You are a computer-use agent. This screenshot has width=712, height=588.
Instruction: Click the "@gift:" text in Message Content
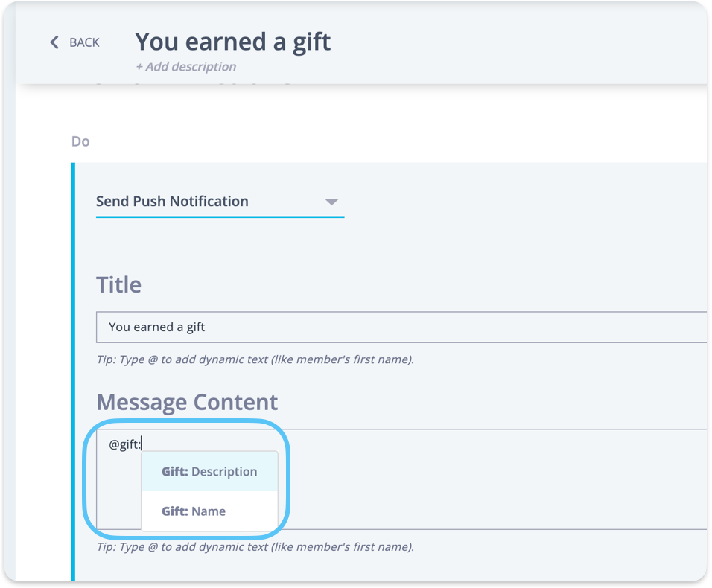(125, 444)
